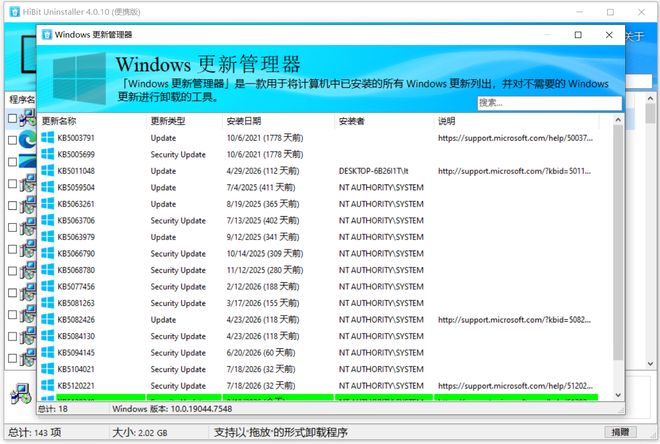Click Windows icon beside KB5059504
660x444 pixels.
point(48,187)
